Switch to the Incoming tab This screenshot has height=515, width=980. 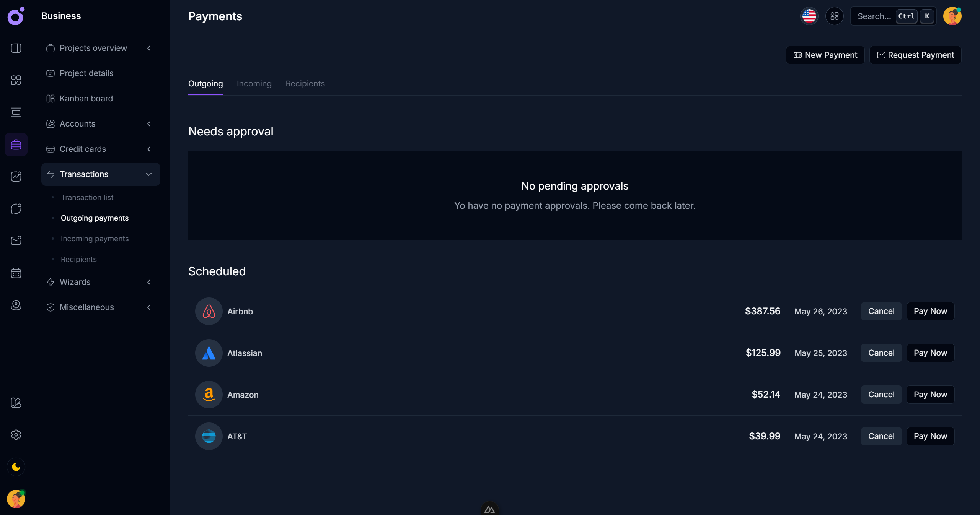pyautogui.click(x=254, y=84)
